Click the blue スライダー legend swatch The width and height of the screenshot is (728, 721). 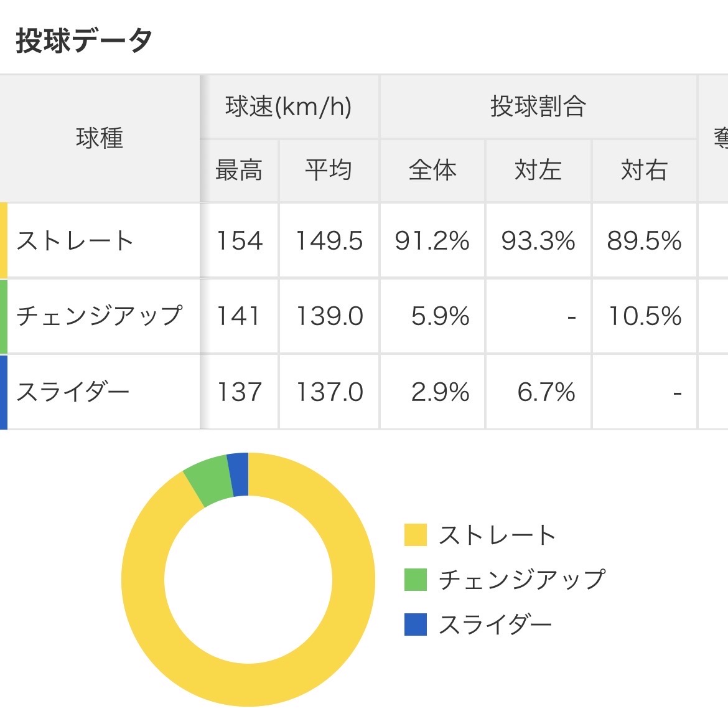(415, 624)
